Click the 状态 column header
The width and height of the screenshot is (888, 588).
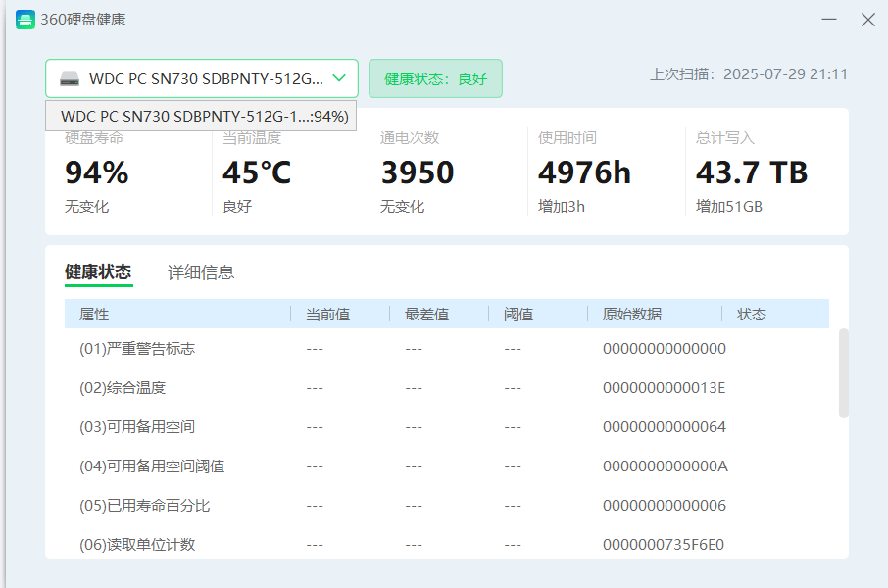(752, 315)
